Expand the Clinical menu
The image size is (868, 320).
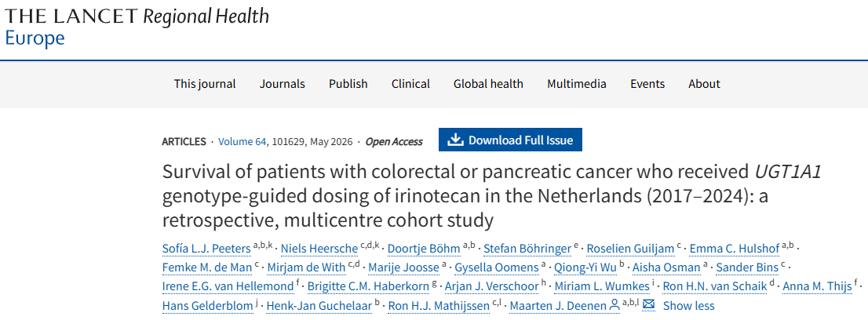410,84
